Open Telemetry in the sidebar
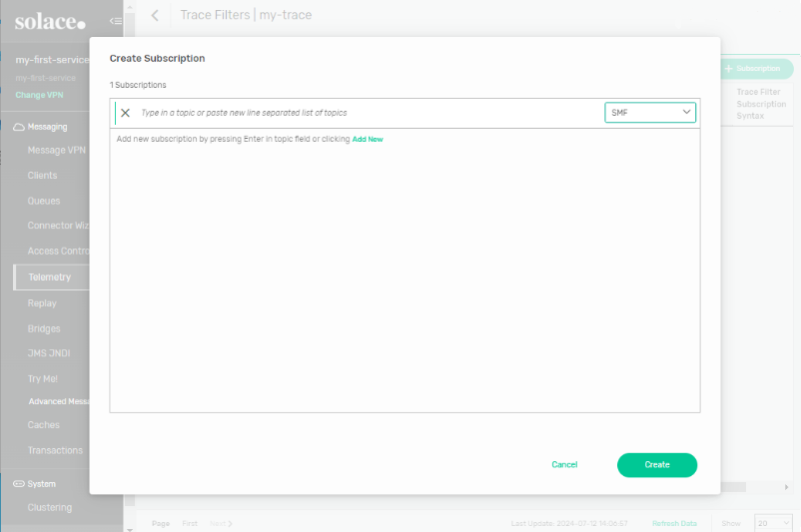Image resolution: width=801 pixels, height=532 pixels. [x=50, y=277]
